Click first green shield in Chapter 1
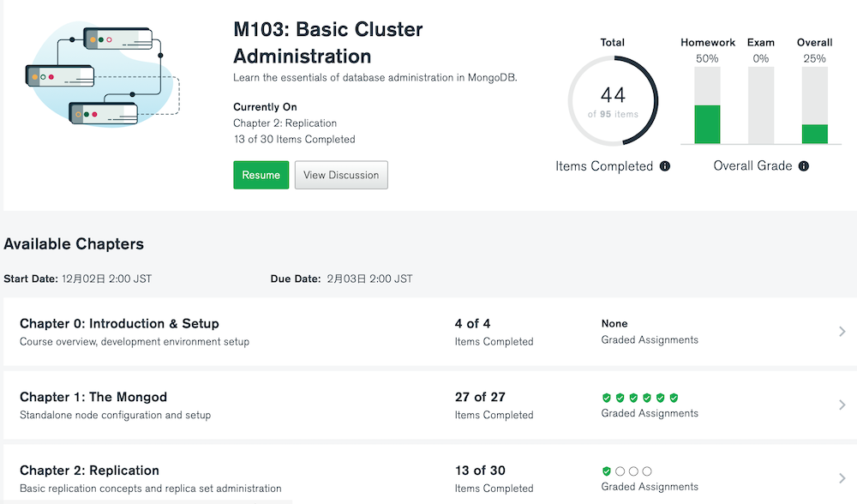Screen dimensions: 857x504 click(606, 398)
